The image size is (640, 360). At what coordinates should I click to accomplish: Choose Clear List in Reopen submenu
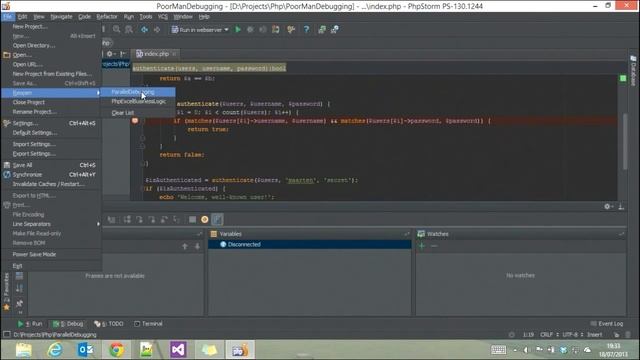click(x=138, y=113)
